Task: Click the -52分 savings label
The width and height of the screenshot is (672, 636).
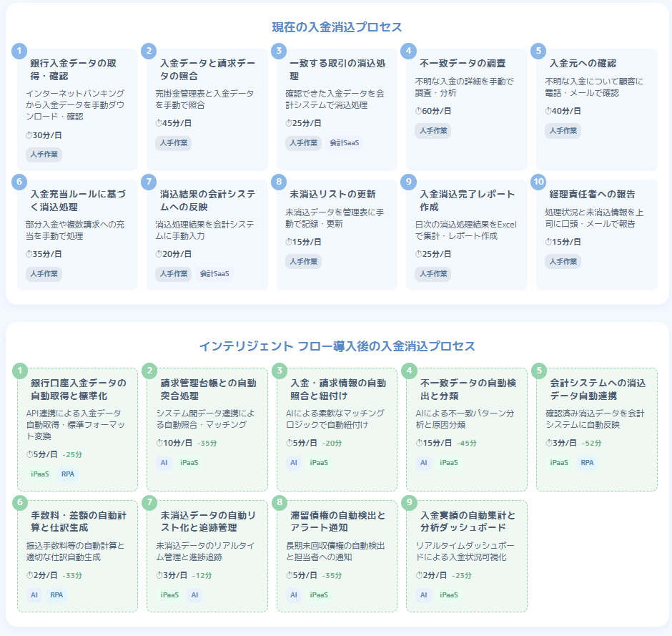Action: [591, 443]
